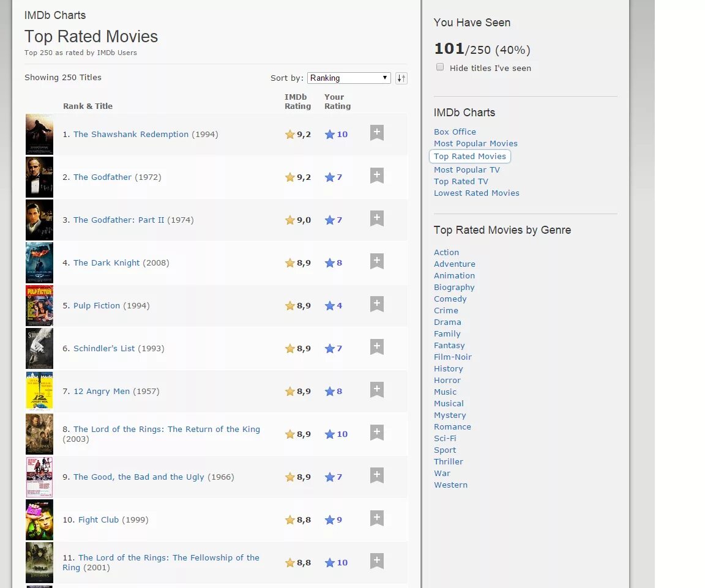Click The Shawshank Redemption poster thumbnail
The image size is (705, 588).
click(x=40, y=135)
